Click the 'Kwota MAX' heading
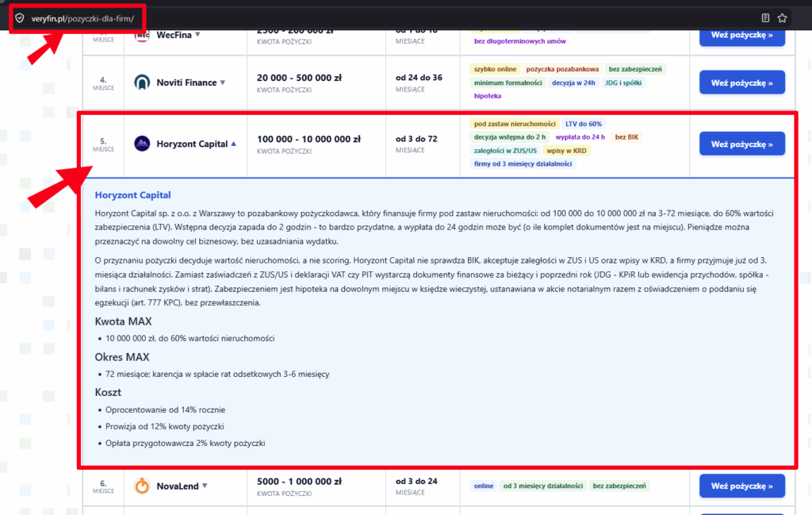The image size is (812, 515). coord(123,321)
